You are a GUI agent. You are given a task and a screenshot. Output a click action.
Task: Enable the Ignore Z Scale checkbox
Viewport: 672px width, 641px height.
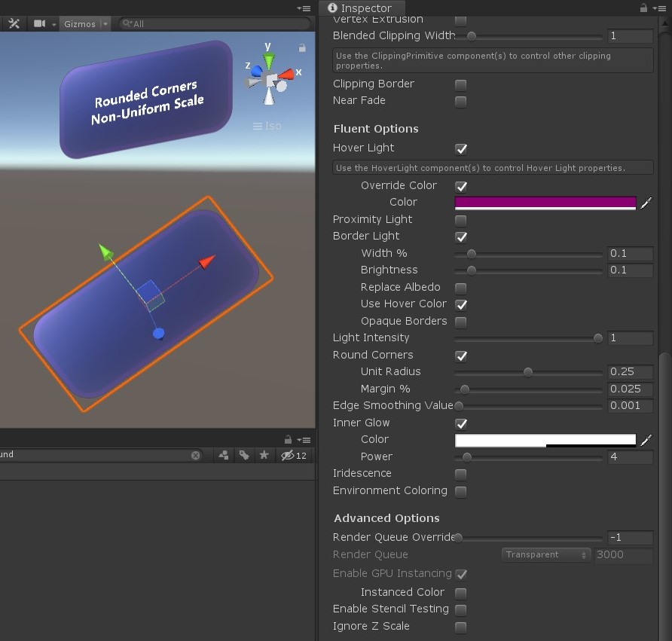[x=461, y=627]
